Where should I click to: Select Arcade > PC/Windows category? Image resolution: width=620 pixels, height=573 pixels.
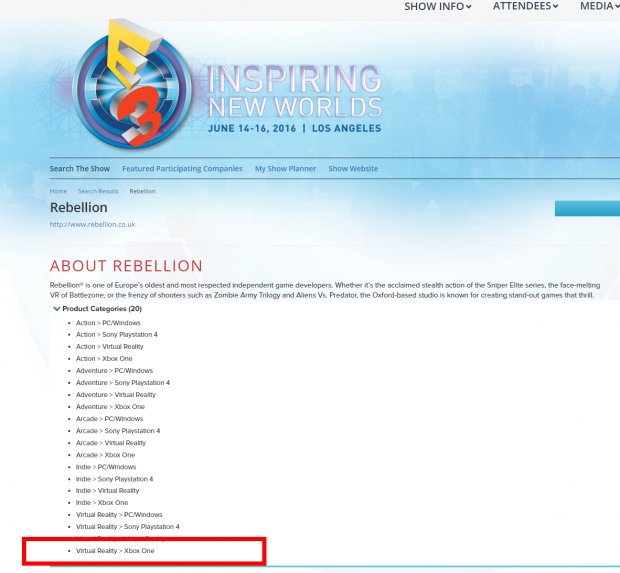point(110,419)
